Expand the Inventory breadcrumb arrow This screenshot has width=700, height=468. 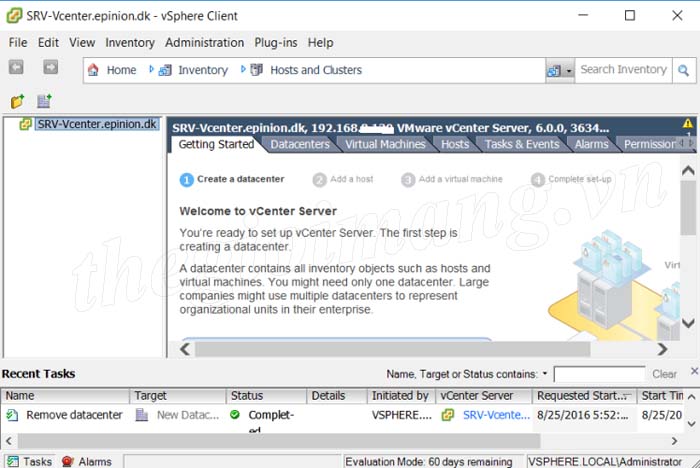coord(151,69)
